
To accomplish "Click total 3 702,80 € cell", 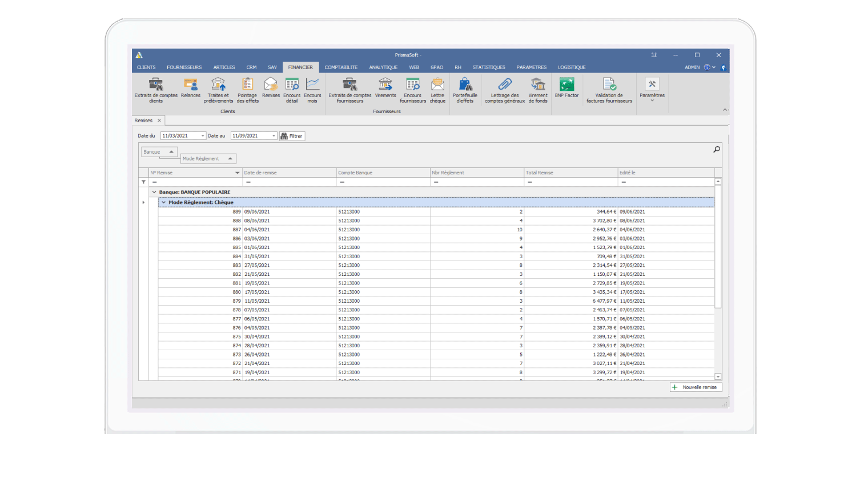I will point(570,221).
